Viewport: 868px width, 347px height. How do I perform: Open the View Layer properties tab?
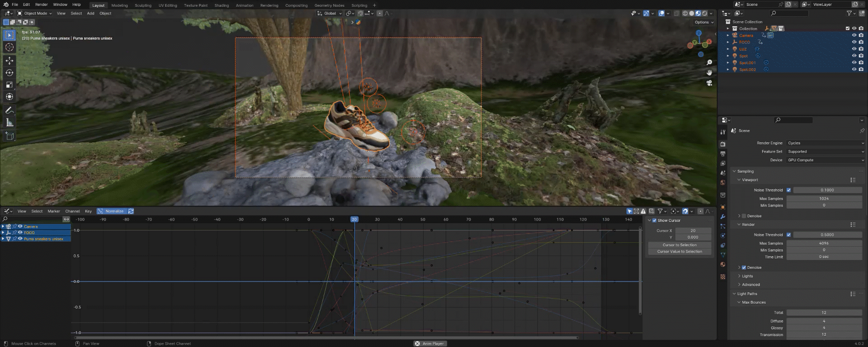click(x=723, y=164)
